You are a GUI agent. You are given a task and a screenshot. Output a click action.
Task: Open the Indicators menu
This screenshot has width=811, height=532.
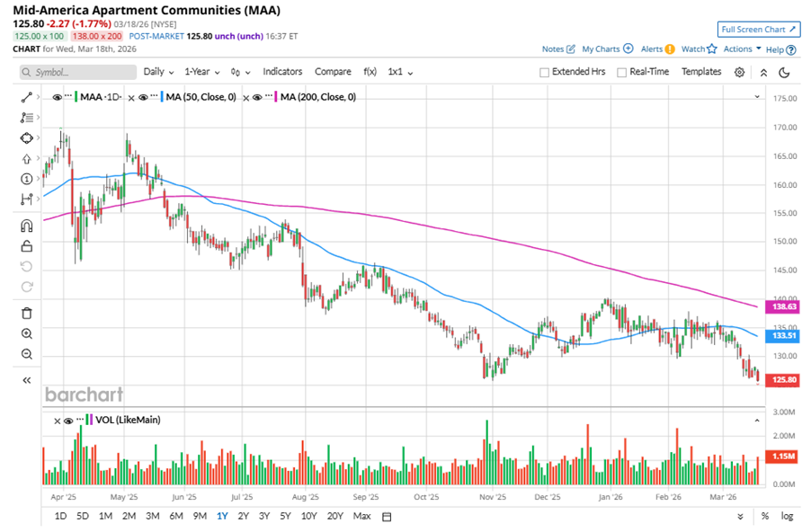click(x=282, y=72)
